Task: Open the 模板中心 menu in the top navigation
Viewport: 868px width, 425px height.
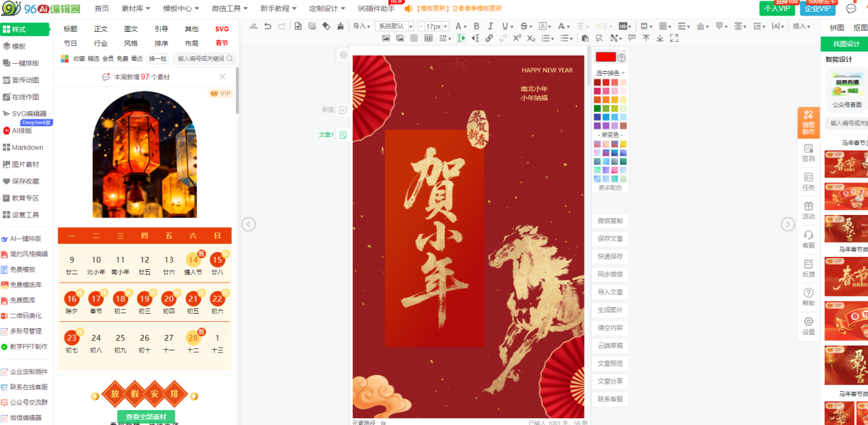Action: [181, 8]
